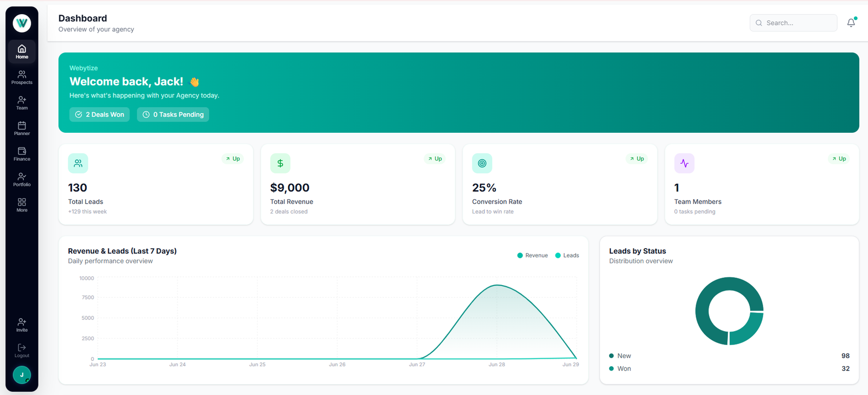Screen dimensions: 868x395
Task: Open the Planner calendar icon
Action: [22, 128]
